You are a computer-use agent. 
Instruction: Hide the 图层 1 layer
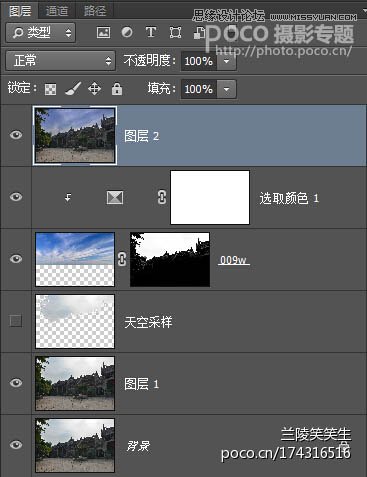16,383
